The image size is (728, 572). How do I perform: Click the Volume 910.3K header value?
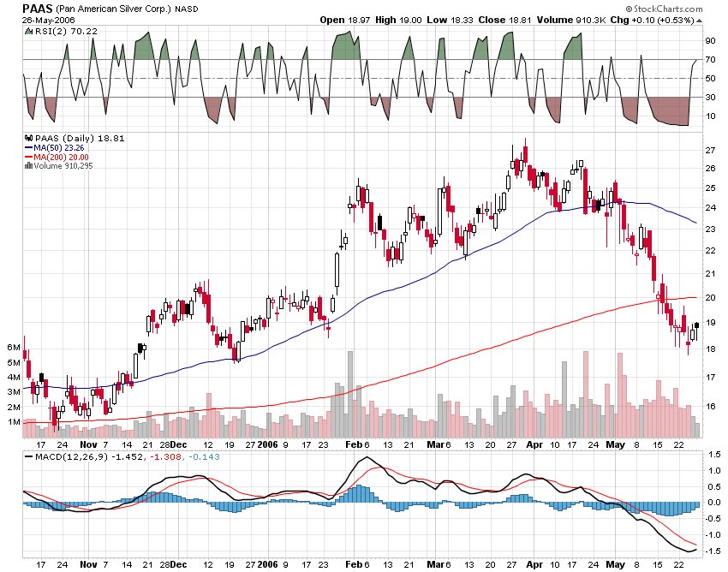tap(571, 20)
